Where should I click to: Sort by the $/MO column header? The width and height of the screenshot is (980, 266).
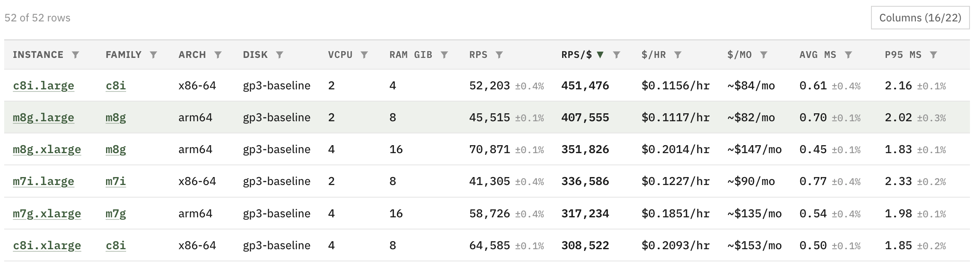pos(739,55)
